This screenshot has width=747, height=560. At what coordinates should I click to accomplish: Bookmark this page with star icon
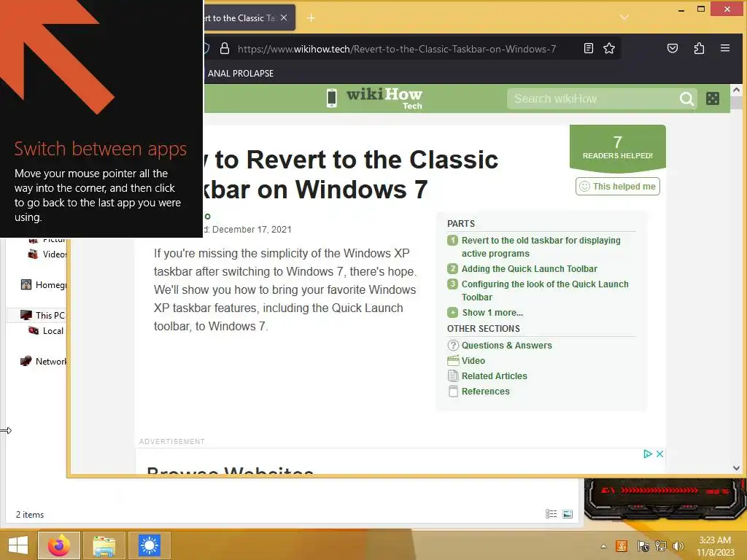(x=609, y=48)
